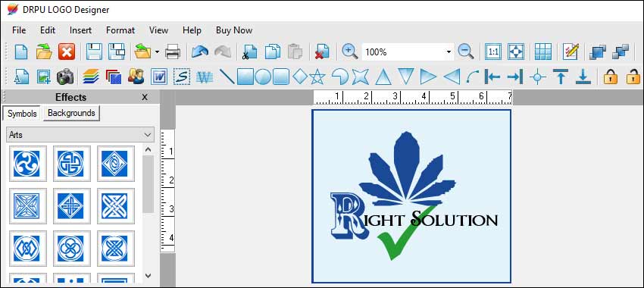Image resolution: width=644 pixels, height=288 pixels.
Task: Click the overlapping color squares icon
Action: click(114, 77)
